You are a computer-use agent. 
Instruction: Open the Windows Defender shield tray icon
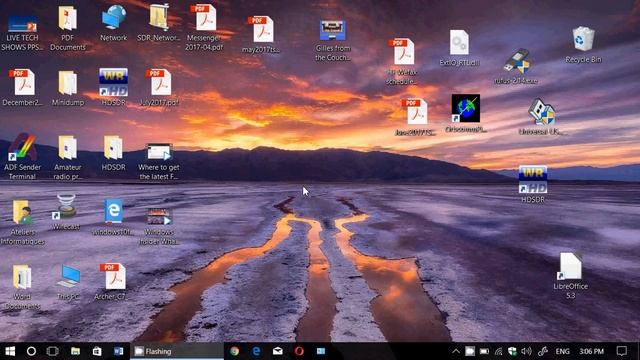click(x=512, y=351)
